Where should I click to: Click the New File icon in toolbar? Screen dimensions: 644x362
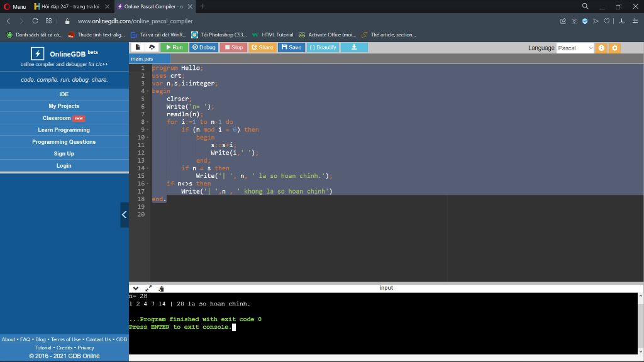click(138, 47)
